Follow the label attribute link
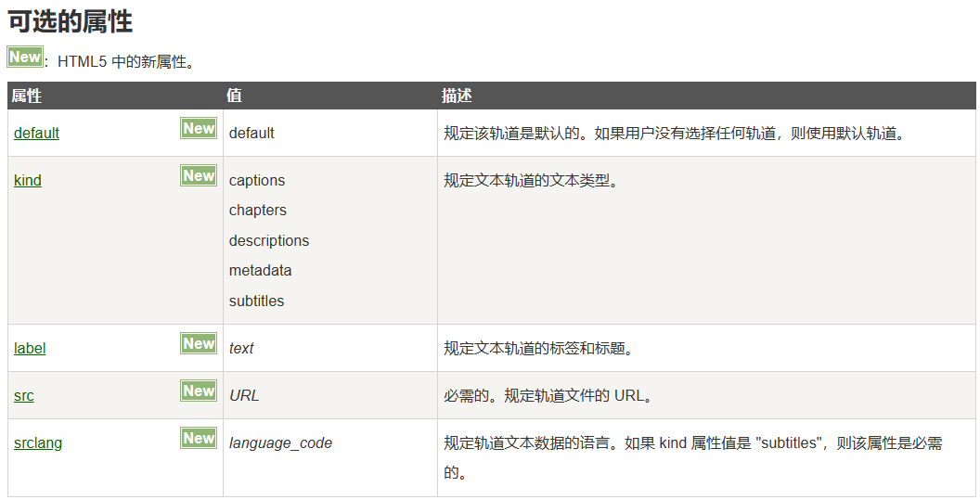This screenshot has height=500, width=980. pos(30,349)
